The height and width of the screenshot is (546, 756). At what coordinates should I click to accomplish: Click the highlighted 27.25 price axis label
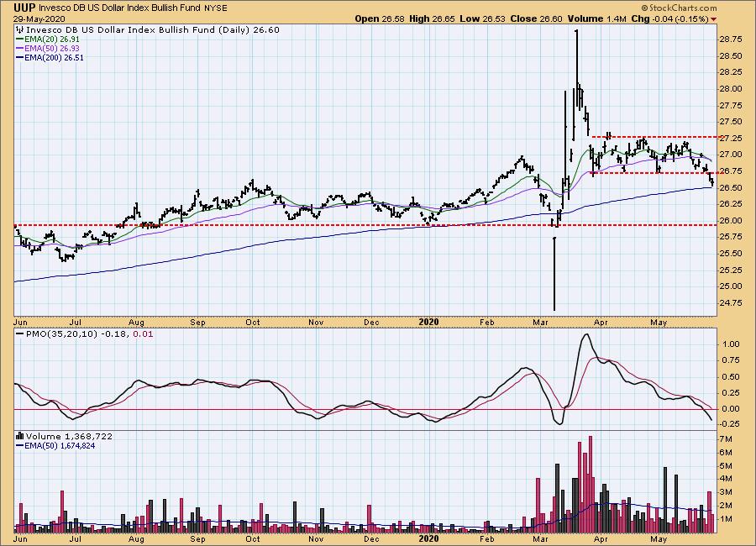click(x=731, y=138)
